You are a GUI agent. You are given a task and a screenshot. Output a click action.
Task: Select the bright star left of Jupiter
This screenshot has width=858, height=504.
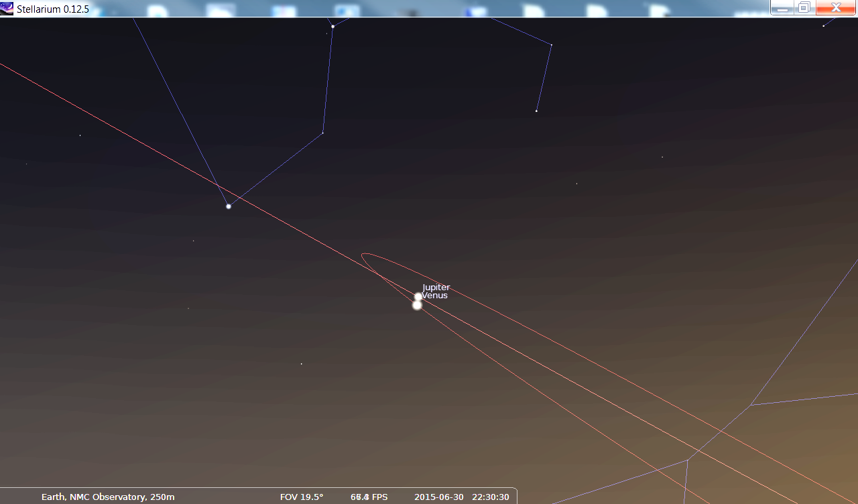[229, 206]
